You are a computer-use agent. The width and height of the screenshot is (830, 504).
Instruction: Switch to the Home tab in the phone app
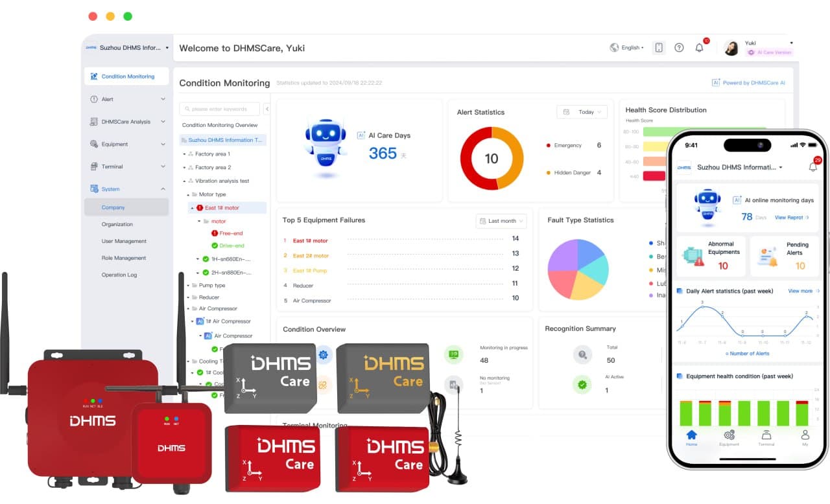coord(691,438)
